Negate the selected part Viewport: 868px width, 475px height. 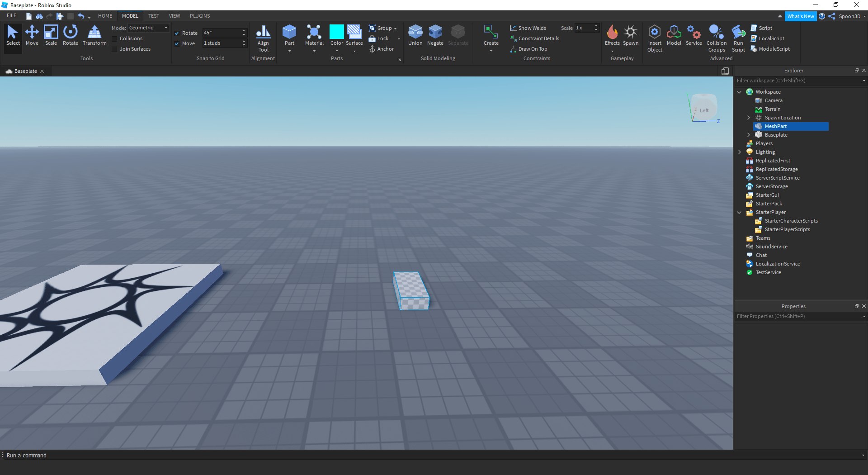435,36
